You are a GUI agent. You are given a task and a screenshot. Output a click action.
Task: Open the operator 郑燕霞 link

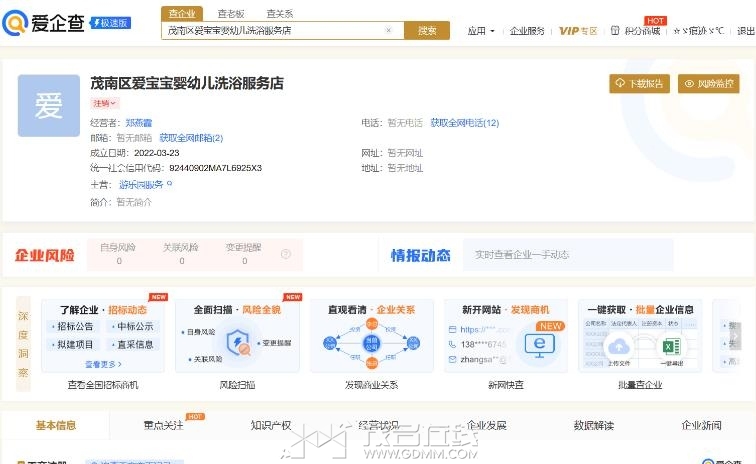click(x=139, y=123)
